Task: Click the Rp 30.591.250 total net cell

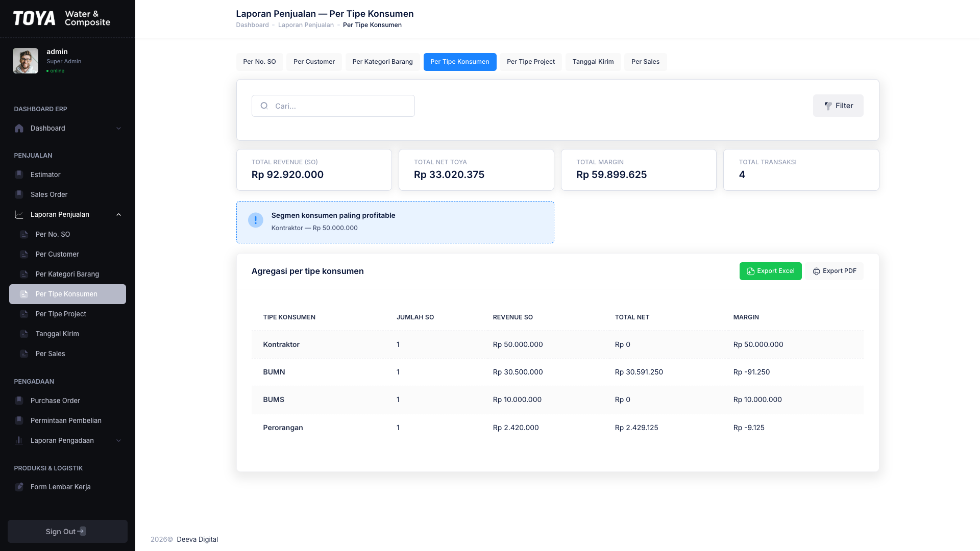Action: tap(639, 372)
